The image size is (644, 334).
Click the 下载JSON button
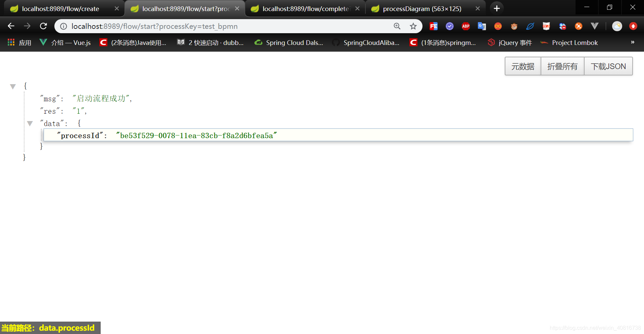(608, 66)
